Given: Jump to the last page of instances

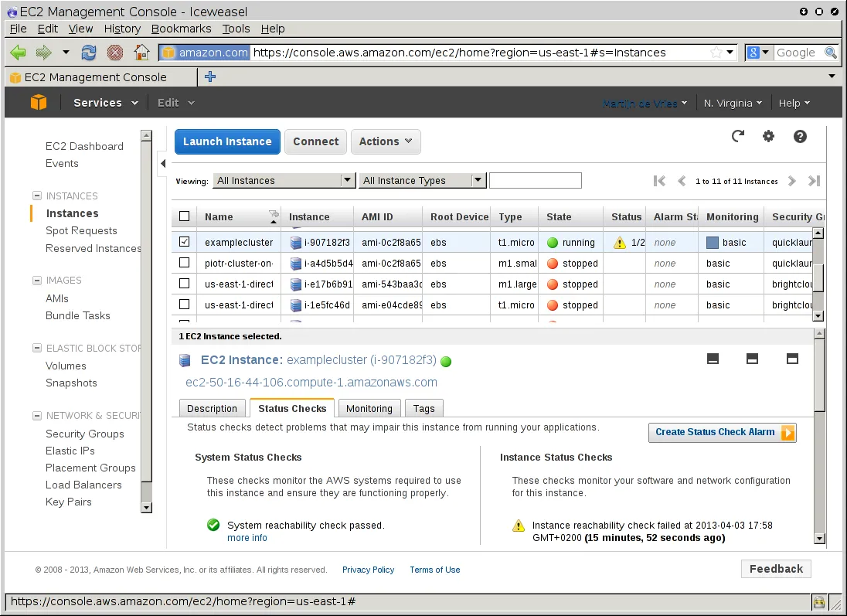Looking at the screenshot, I should (814, 181).
